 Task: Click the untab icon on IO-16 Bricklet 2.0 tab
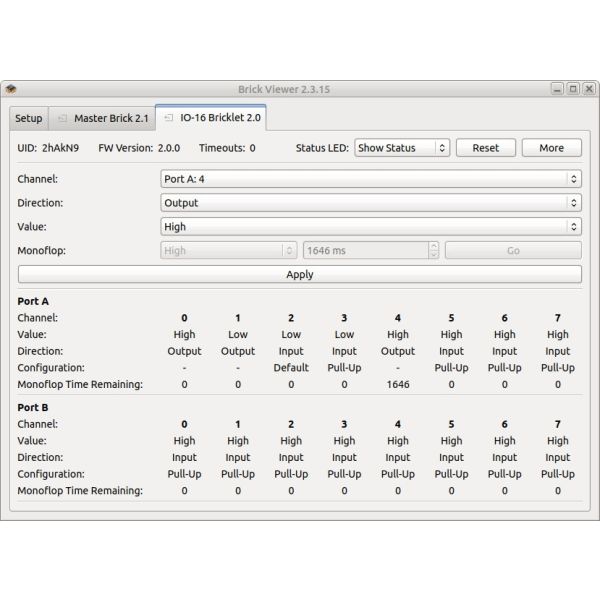(169, 118)
